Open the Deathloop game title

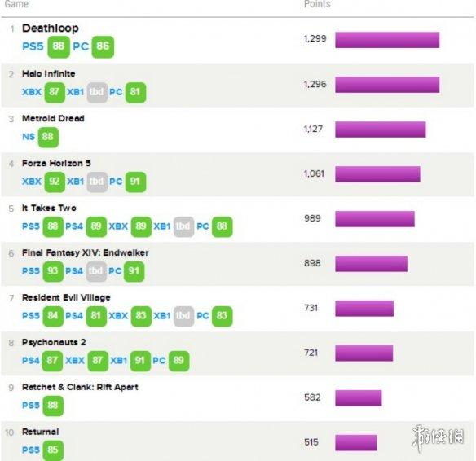[51, 29]
